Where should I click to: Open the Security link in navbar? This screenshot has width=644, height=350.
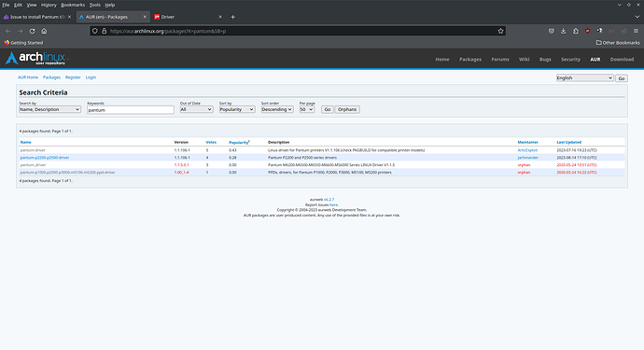click(x=571, y=60)
